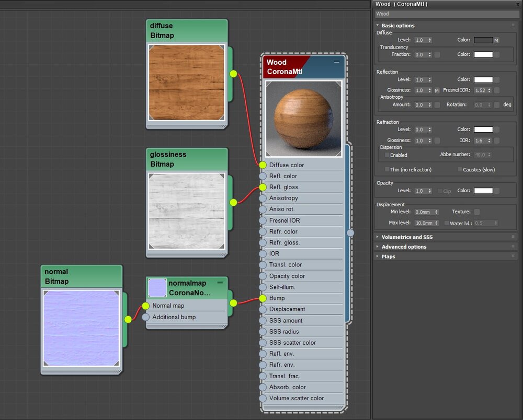Click the Wood CoronaMtl output socket

pyautogui.click(x=350, y=232)
